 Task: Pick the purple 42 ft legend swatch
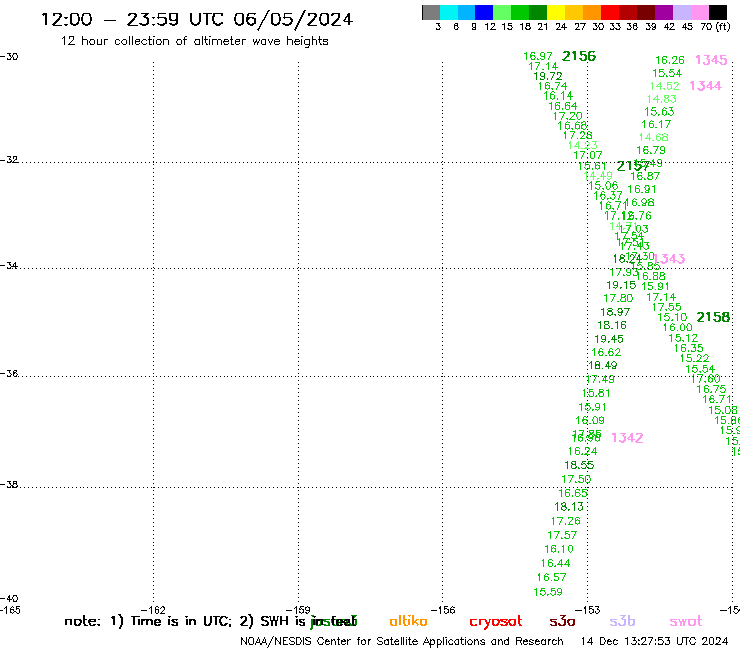click(664, 13)
